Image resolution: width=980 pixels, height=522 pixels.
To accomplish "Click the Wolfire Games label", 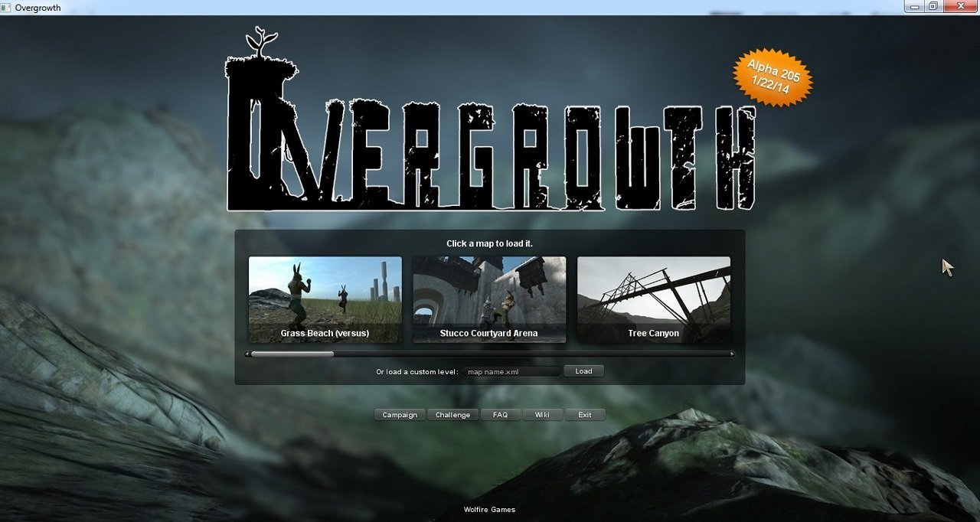I will click(x=488, y=509).
